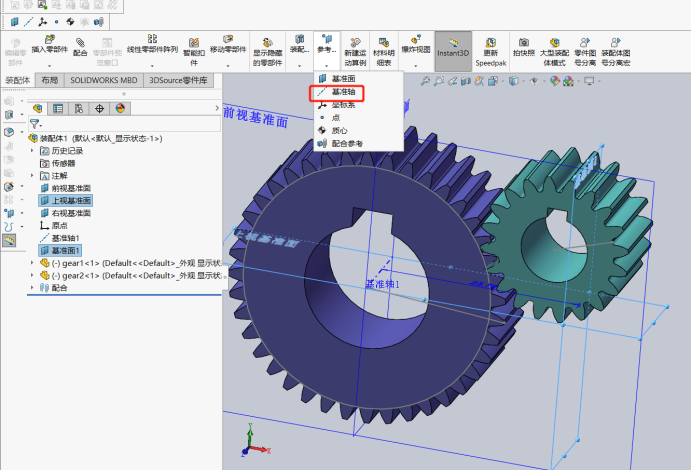Click the axis line icon in the small upper toolbar
Viewport: 692px width, 470px height.
pos(28,22)
